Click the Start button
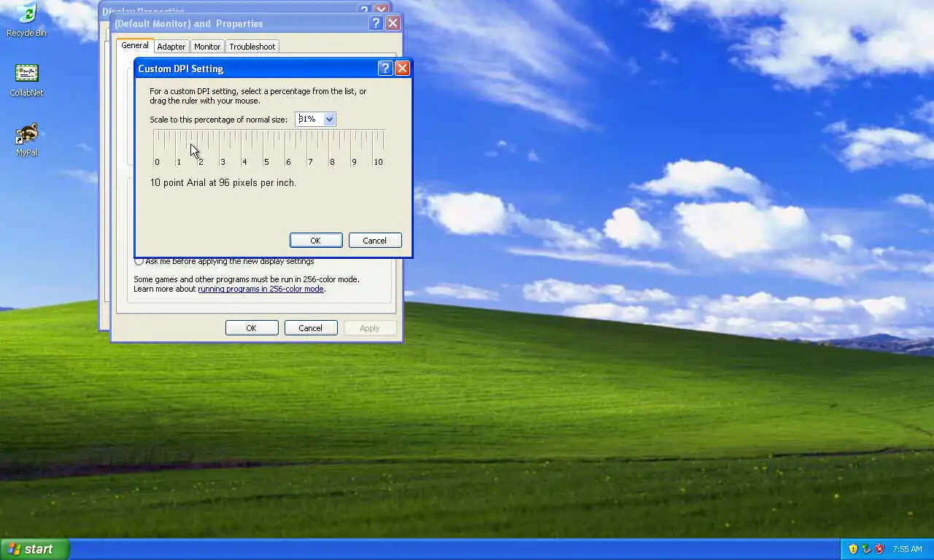Viewport: 934px width, 560px height. coord(34,549)
